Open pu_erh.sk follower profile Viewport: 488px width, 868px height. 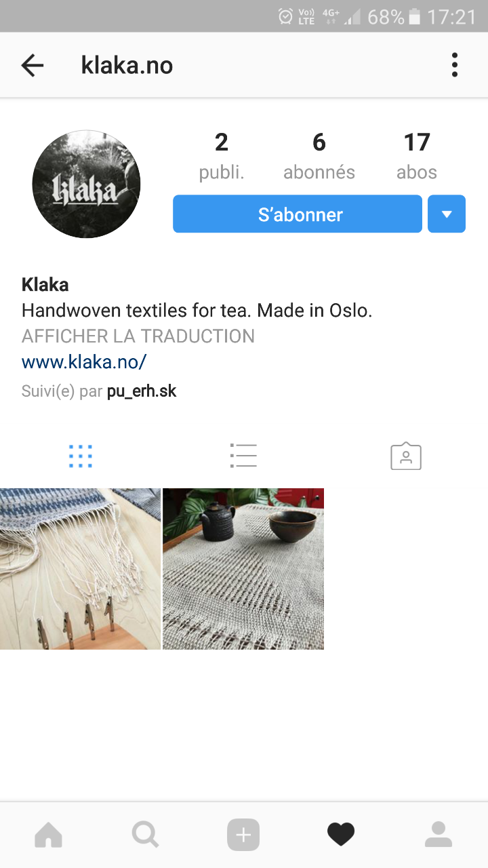[142, 391]
